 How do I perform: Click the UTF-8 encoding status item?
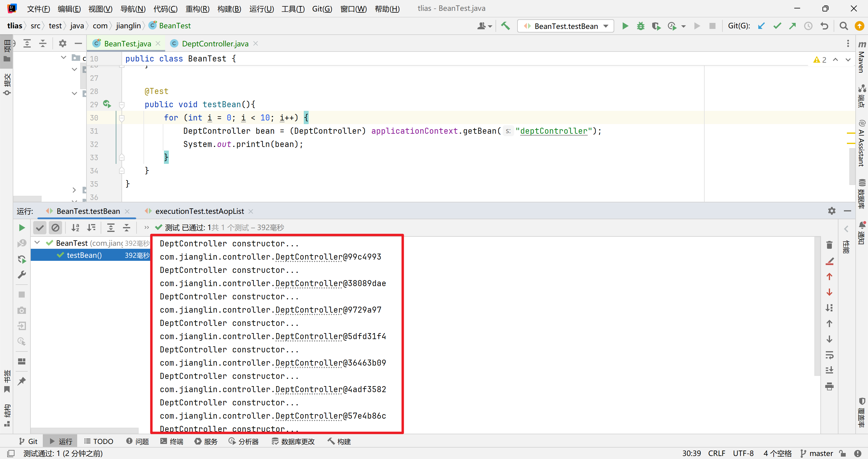click(x=743, y=453)
